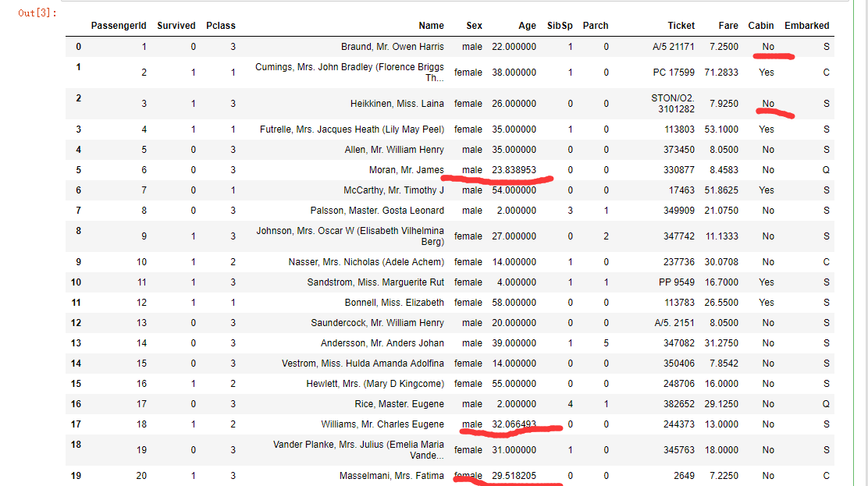
Task: Click fare value 7.2250
Action: (x=724, y=476)
